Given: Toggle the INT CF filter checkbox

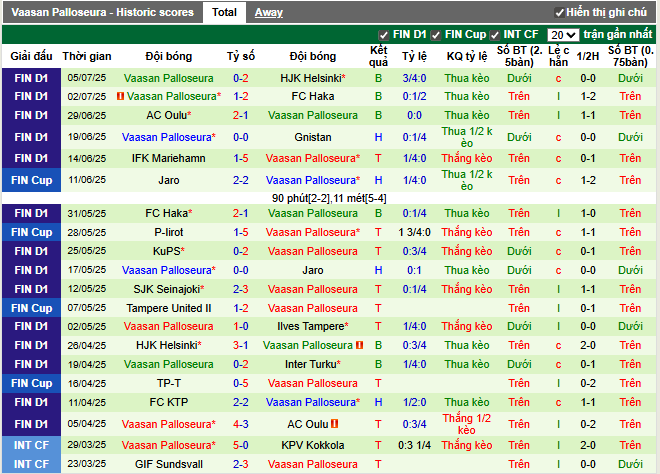Looking at the screenshot, I should click(494, 35).
